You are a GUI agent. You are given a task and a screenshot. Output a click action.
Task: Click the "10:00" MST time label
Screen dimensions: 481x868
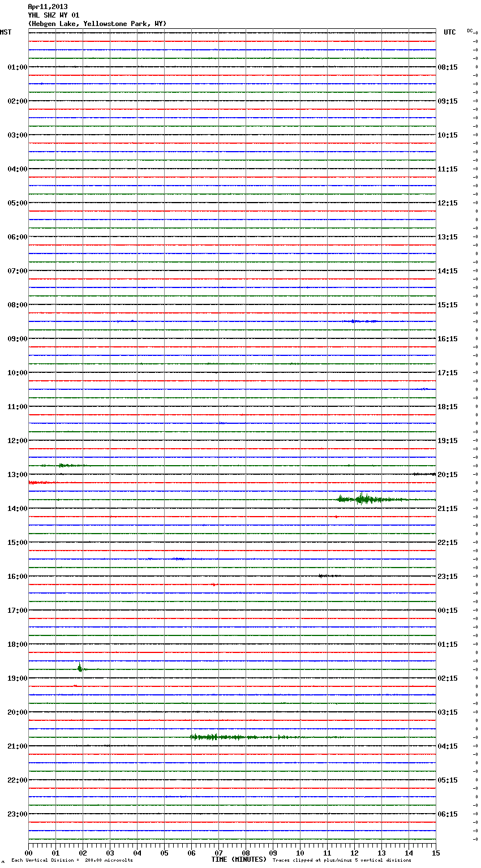tap(18, 373)
